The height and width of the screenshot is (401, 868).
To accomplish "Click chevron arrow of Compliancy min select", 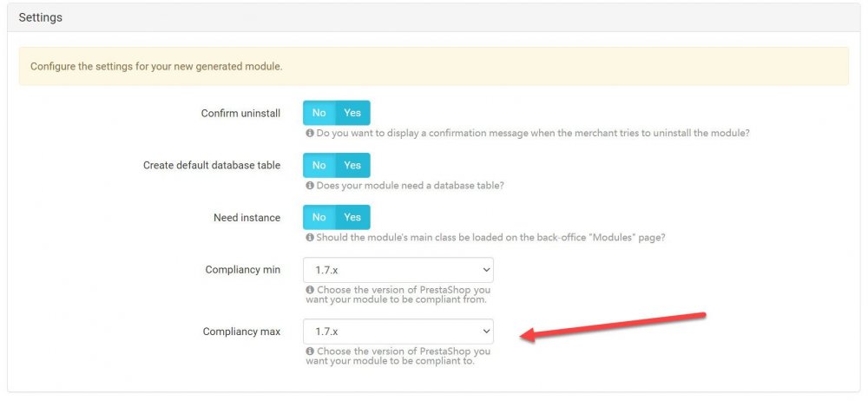I will pos(486,270).
